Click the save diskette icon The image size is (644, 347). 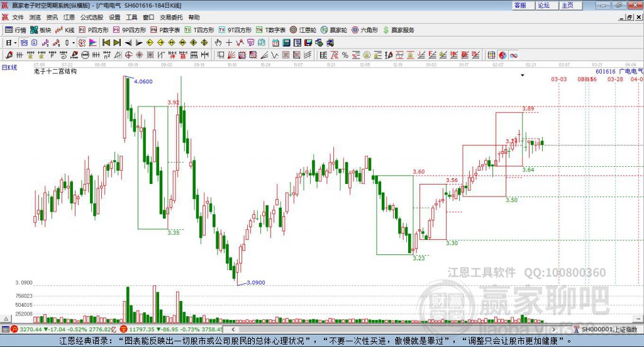[x=308, y=43]
